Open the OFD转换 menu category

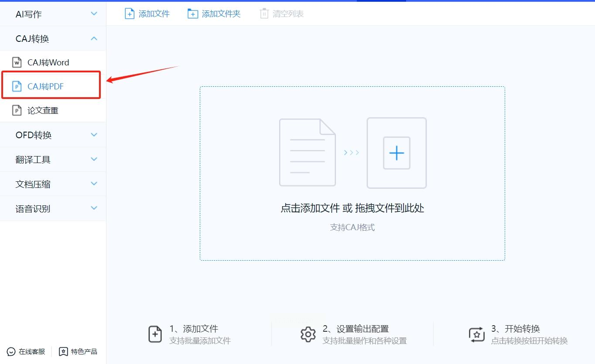53,135
